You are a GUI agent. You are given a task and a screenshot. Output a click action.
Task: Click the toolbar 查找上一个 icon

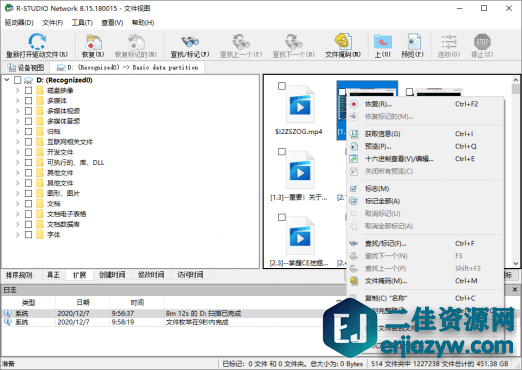pyautogui.click(x=241, y=42)
